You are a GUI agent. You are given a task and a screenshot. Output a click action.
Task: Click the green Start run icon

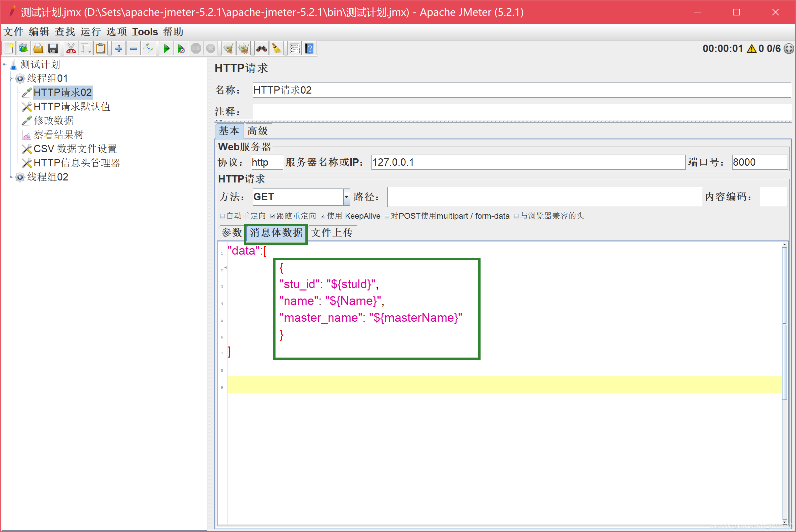[166, 49]
